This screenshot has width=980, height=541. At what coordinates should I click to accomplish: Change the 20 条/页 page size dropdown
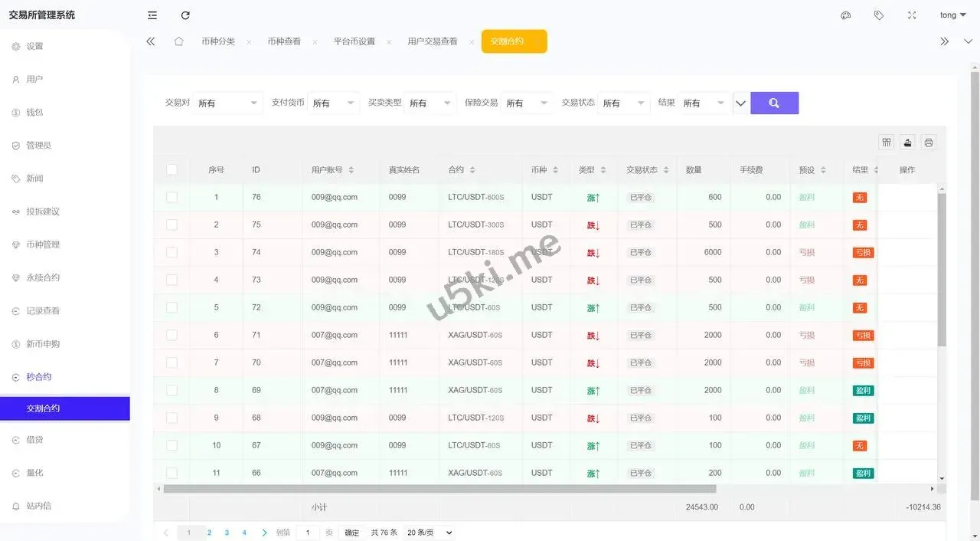coord(430,533)
